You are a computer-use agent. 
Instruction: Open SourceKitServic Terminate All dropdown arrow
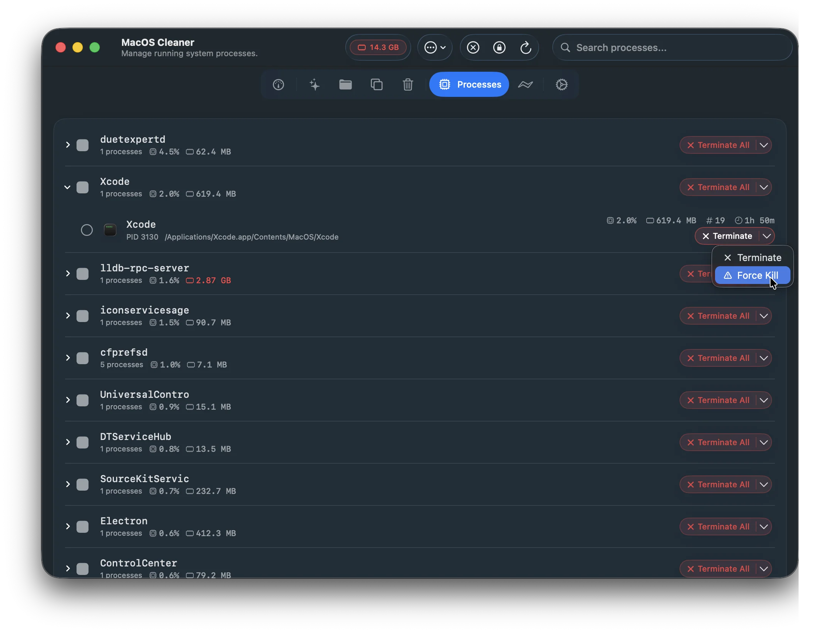pos(764,484)
